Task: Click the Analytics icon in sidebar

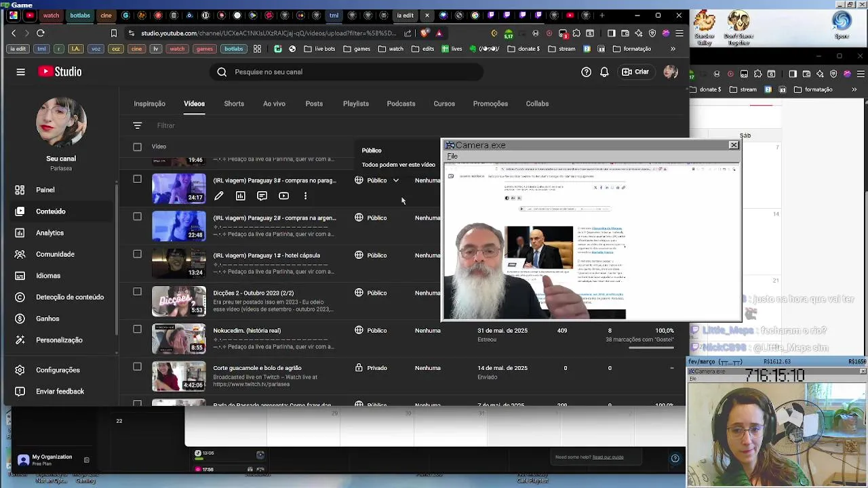Action: click(x=20, y=232)
